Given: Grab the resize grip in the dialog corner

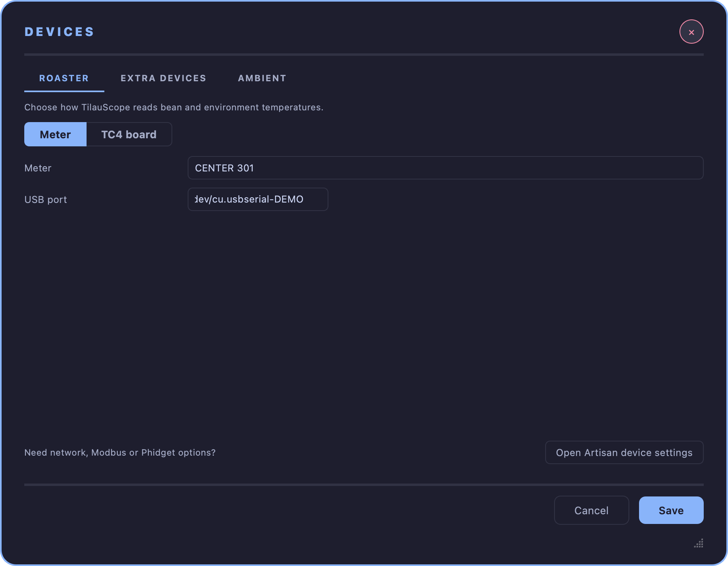Looking at the screenshot, I should (x=698, y=543).
